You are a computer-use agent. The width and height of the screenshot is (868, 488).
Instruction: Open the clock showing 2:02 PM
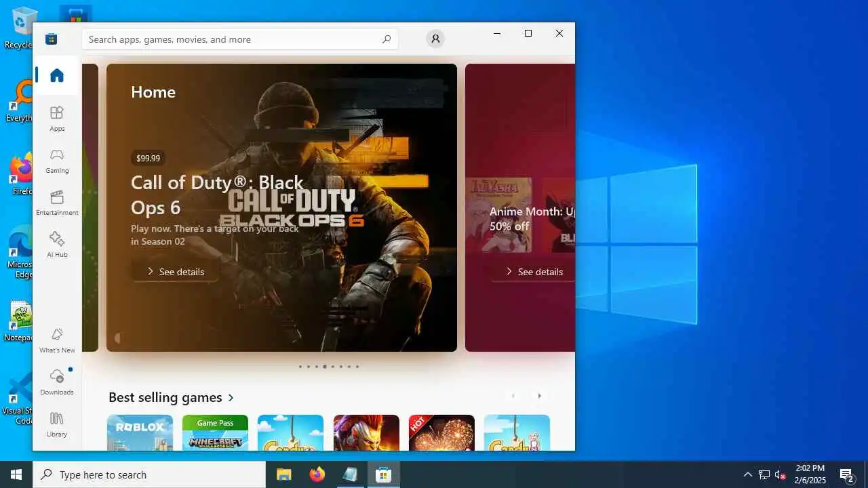810,474
